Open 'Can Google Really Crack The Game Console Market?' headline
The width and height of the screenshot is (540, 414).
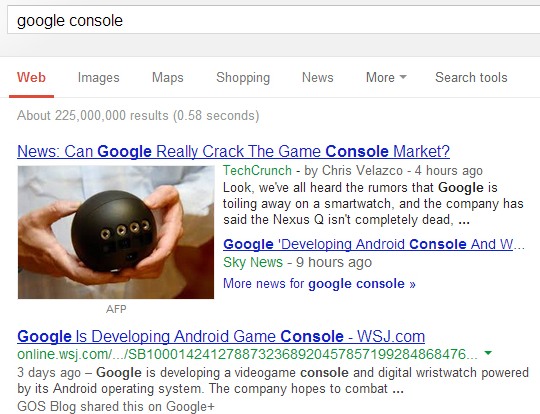coord(233,152)
